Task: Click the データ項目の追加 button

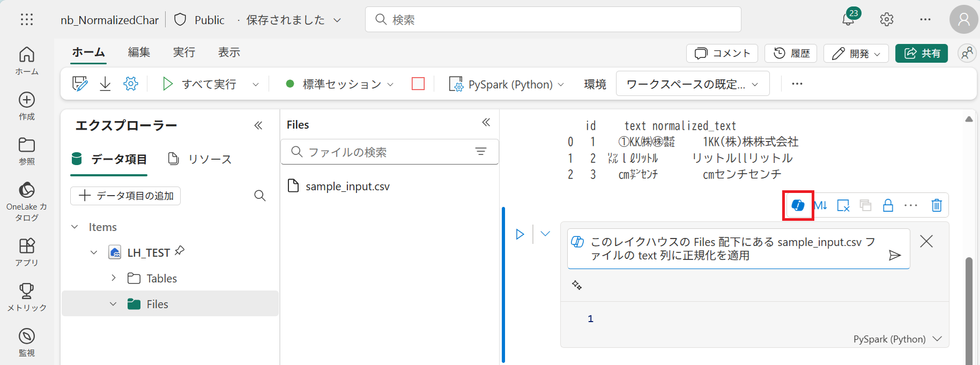Action: (x=125, y=196)
